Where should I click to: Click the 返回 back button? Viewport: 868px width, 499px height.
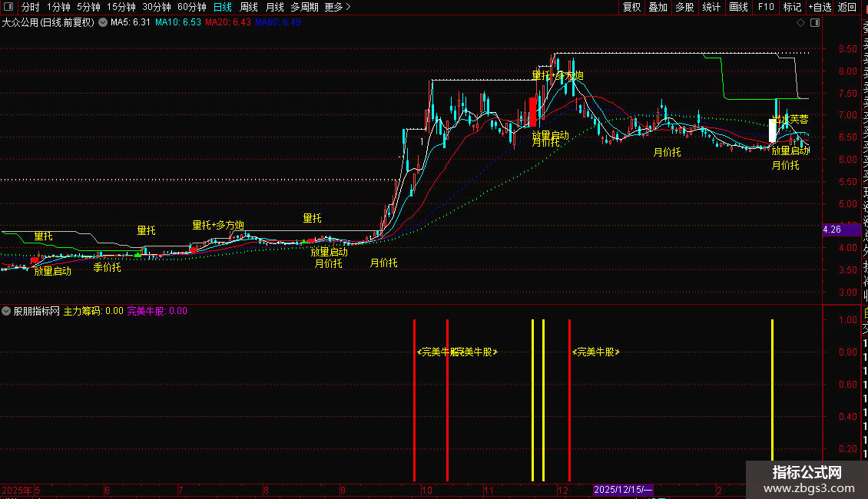tap(847, 7)
